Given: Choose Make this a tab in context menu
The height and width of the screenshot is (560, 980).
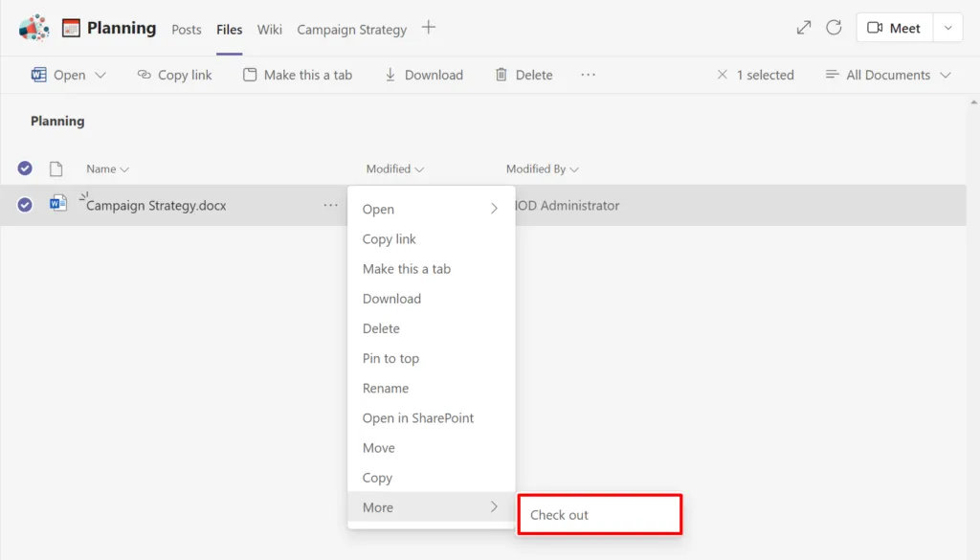Looking at the screenshot, I should tap(432, 269).
